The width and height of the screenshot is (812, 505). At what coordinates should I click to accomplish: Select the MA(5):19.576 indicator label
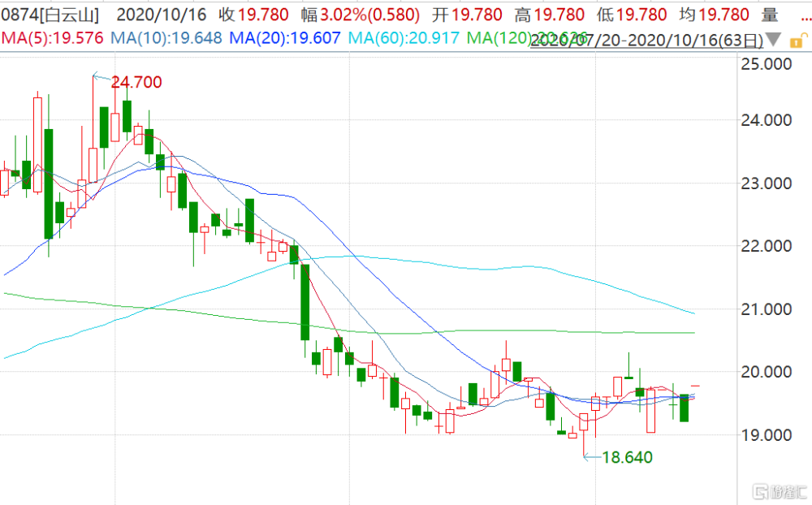(52, 38)
